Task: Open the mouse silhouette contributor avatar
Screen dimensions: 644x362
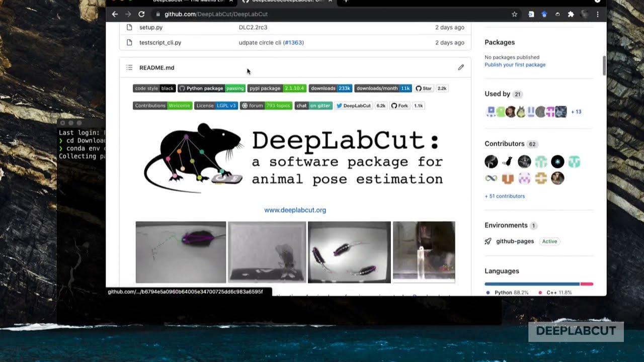Action: tap(508, 161)
